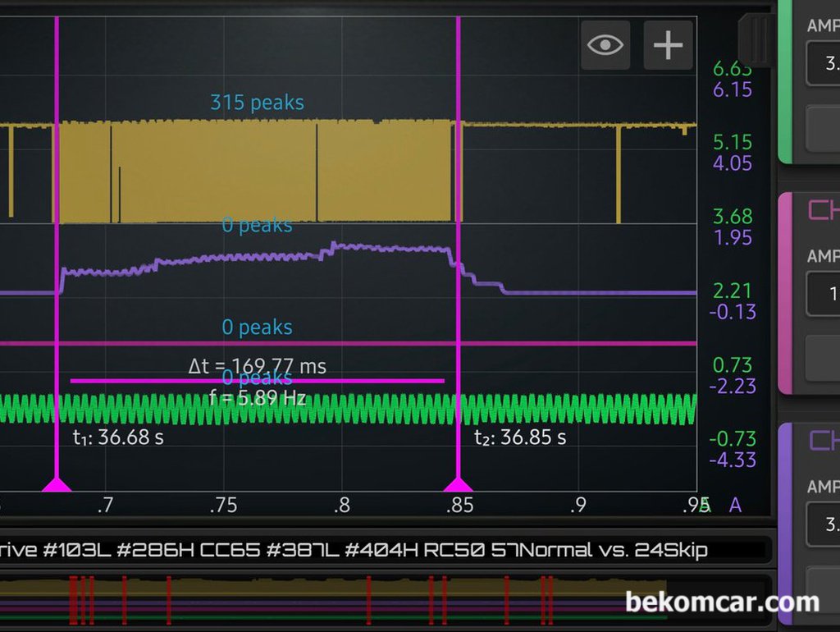840x632 pixels.
Task: Click the recording title text bar
Action: [386, 549]
